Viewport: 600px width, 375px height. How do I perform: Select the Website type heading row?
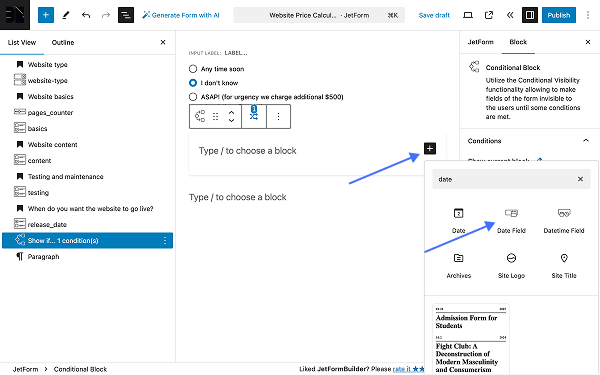[87, 64]
